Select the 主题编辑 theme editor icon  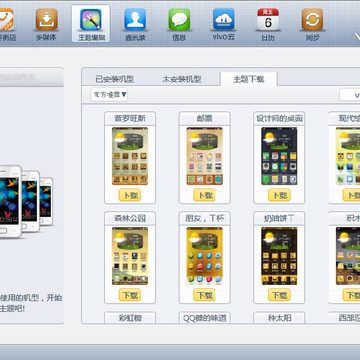click(x=91, y=23)
